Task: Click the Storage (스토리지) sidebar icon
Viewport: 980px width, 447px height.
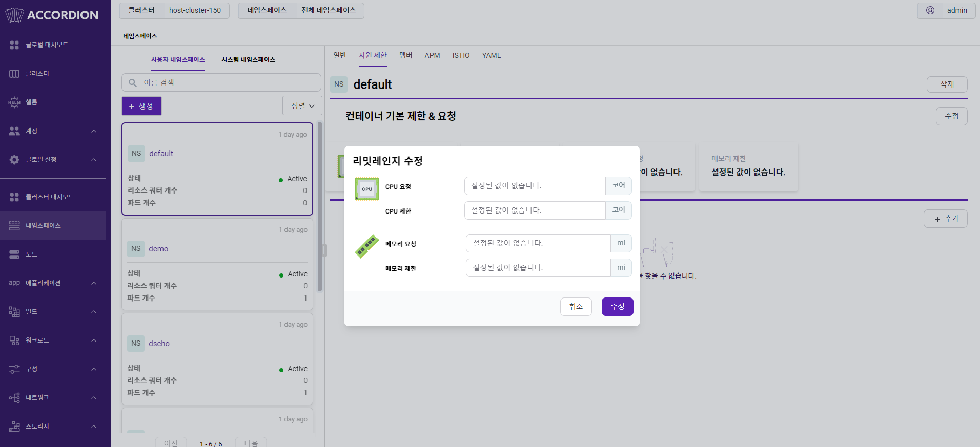Action: tap(14, 427)
